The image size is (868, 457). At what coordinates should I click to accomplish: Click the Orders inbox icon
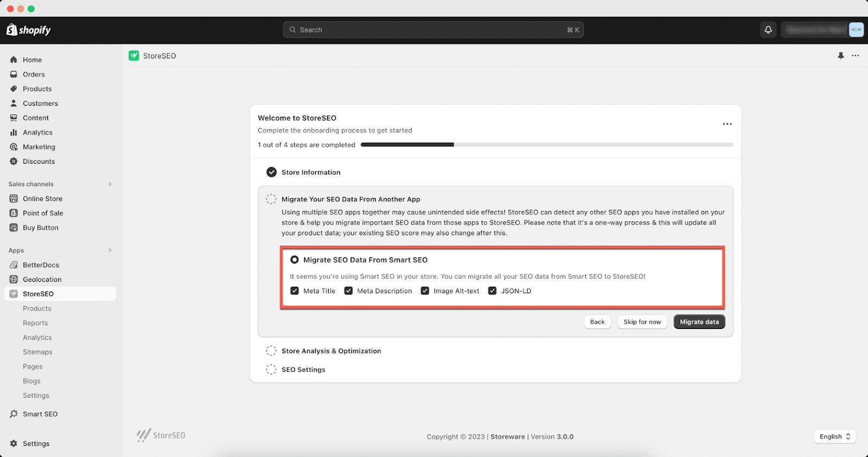coord(14,74)
